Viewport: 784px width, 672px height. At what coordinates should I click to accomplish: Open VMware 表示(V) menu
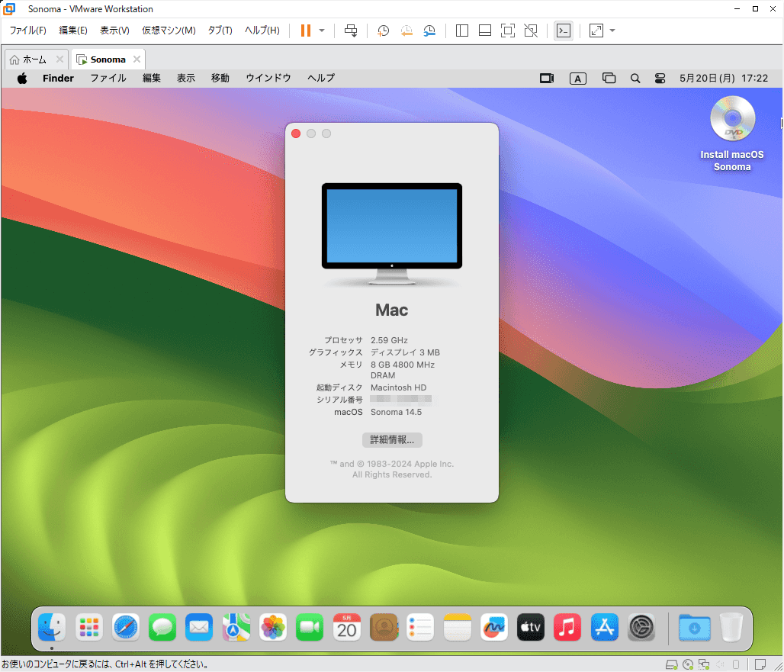pyautogui.click(x=114, y=31)
